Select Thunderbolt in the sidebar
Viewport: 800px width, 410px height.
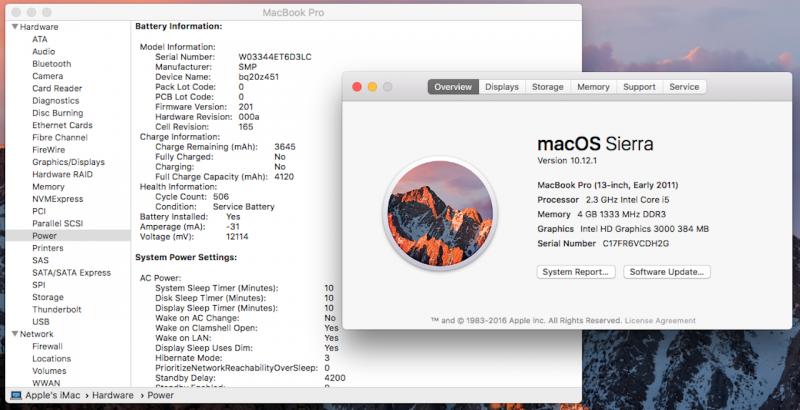coord(57,309)
